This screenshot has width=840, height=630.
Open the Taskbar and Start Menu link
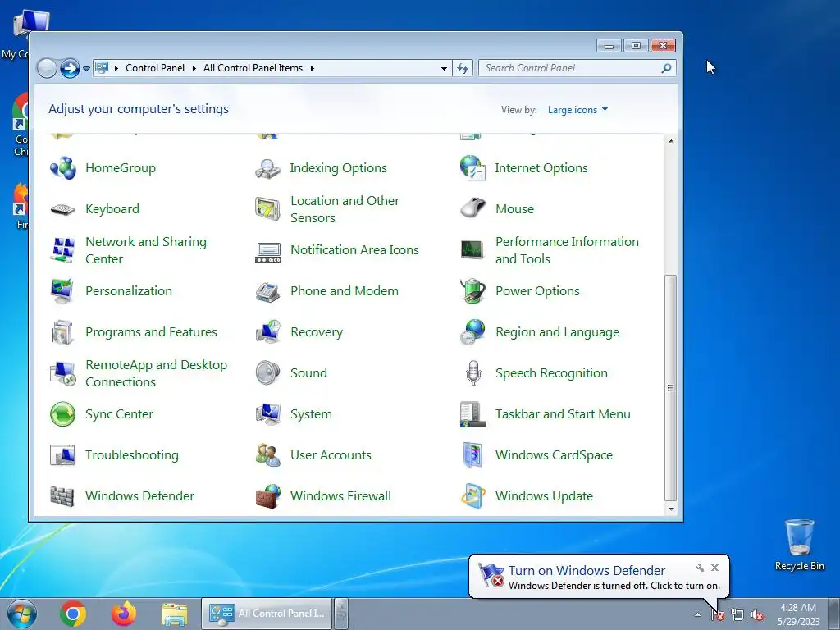563,414
